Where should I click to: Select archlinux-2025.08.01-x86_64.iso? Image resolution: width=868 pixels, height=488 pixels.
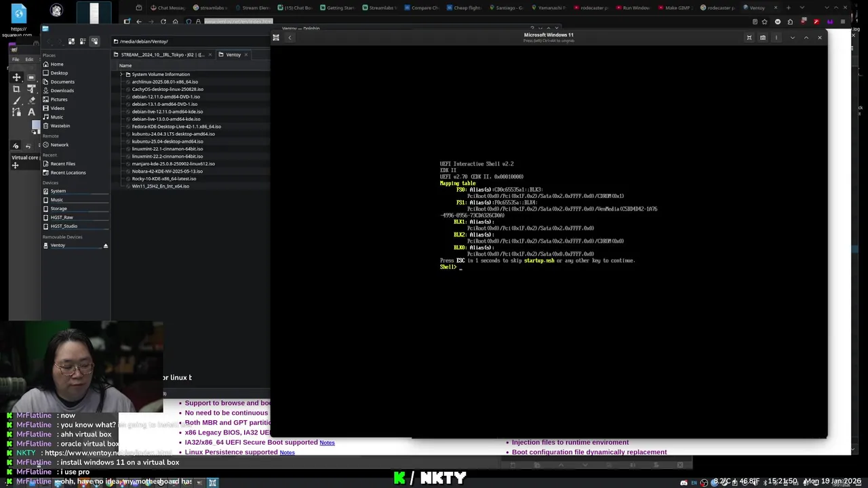pos(165,82)
